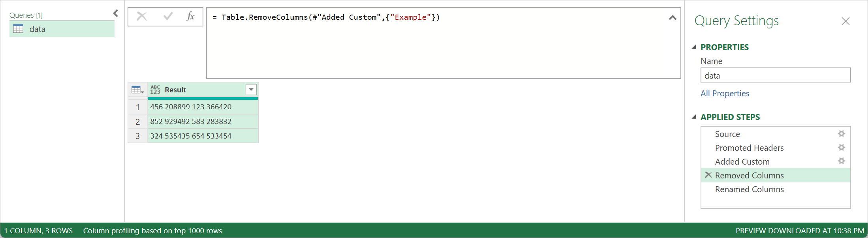Click the column profiling status text
Viewport: 868px width, 238px height.
click(152, 231)
